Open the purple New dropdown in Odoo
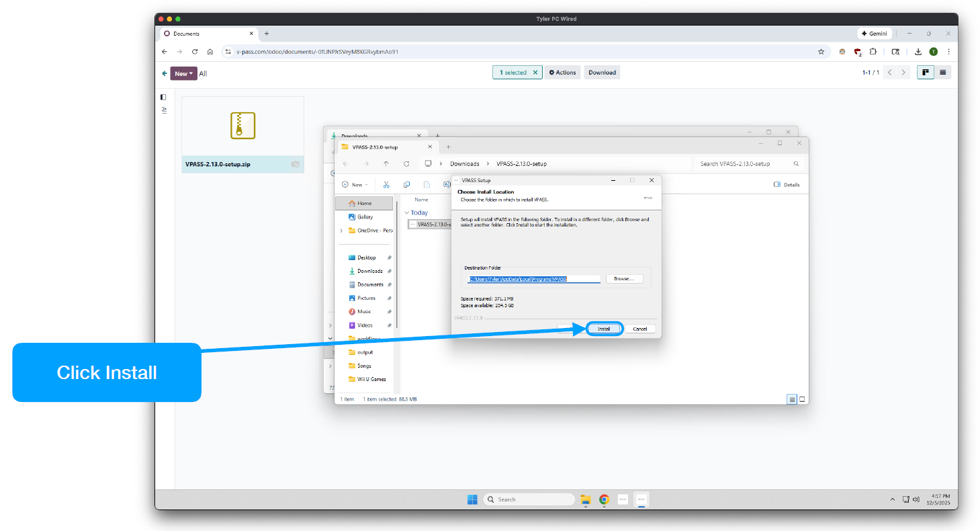Image resolution: width=980 pixels, height=531 pixels. pyautogui.click(x=183, y=73)
